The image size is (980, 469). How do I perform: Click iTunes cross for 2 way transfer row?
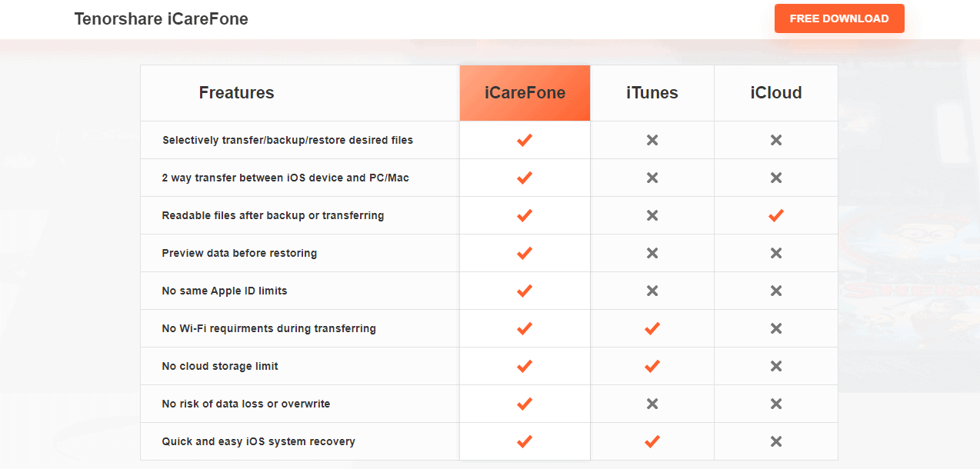pos(652,178)
